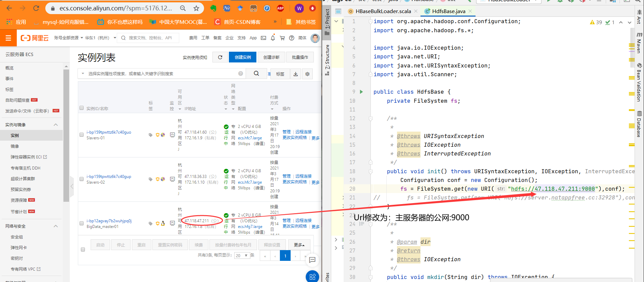Open the shopping cart in Aliyun header
Screen dimensions: 644x282
(282, 38)
